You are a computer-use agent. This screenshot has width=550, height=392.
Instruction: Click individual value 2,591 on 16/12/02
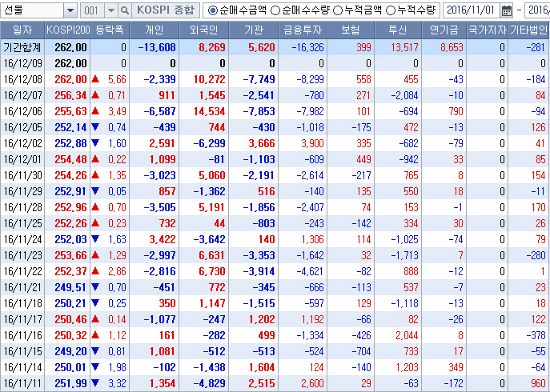point(163,144)
